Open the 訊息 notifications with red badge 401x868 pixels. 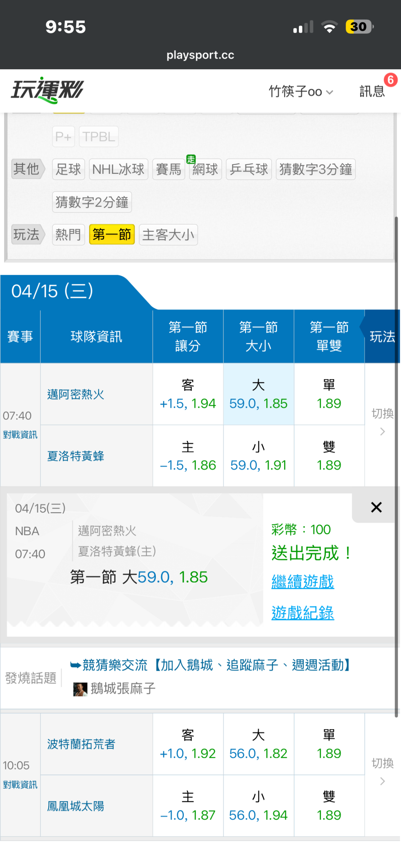(x=372, y=91)
